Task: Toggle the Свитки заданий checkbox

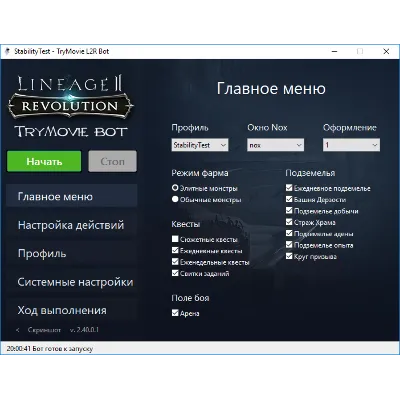Action: [x=175, y=273]
